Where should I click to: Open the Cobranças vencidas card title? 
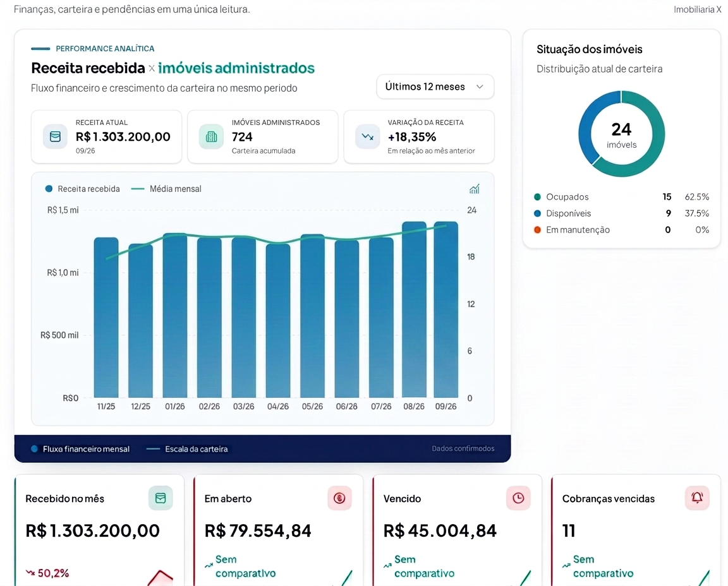coord(608,499)
